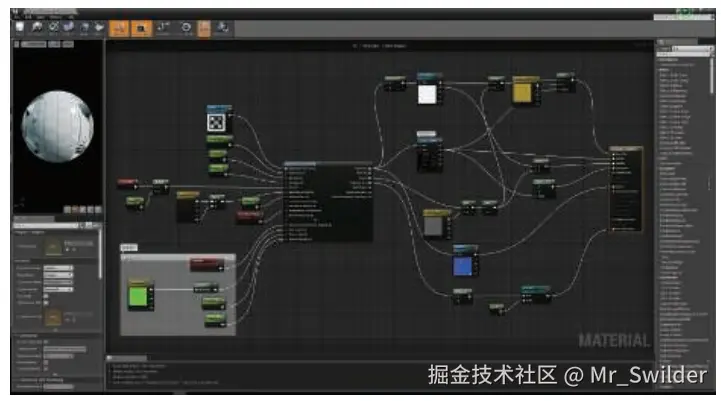The image size is (721, 401).
Task: Select the fourth preview shape icon under viewport
Action: (90, 210)
